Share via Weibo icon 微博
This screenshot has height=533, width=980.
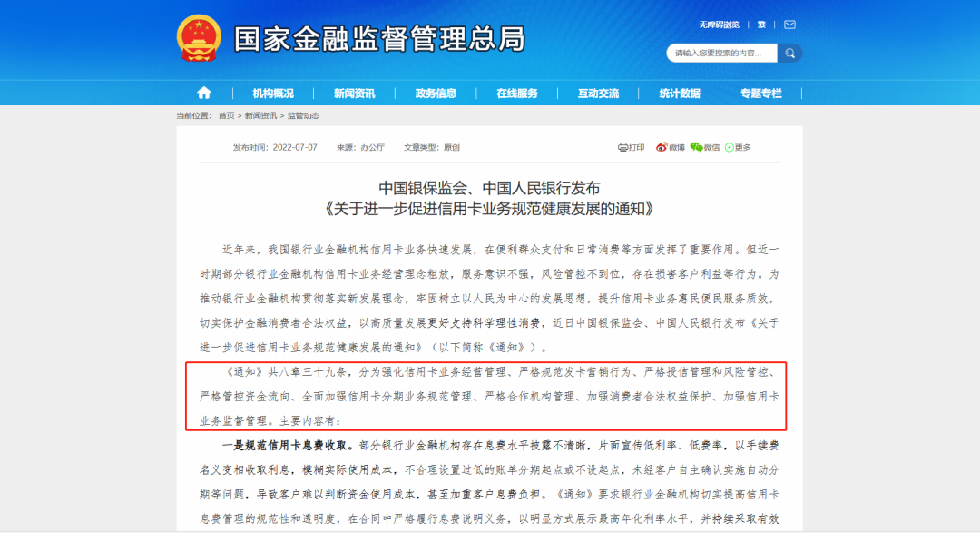point(670,148)
